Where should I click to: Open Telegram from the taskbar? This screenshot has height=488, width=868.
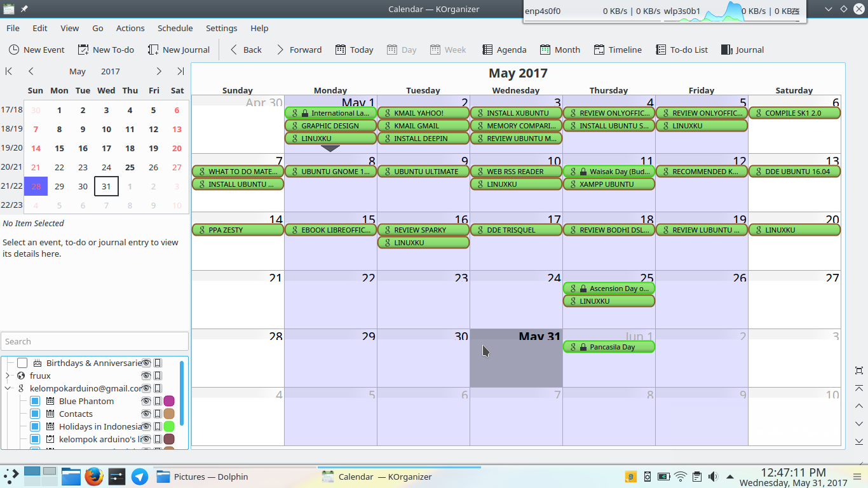[x=140, y=477]
